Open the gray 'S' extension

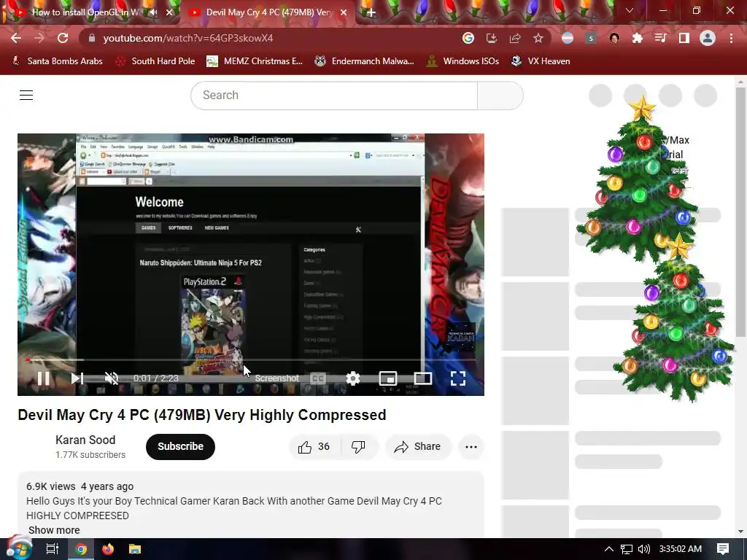coord(591,38)
